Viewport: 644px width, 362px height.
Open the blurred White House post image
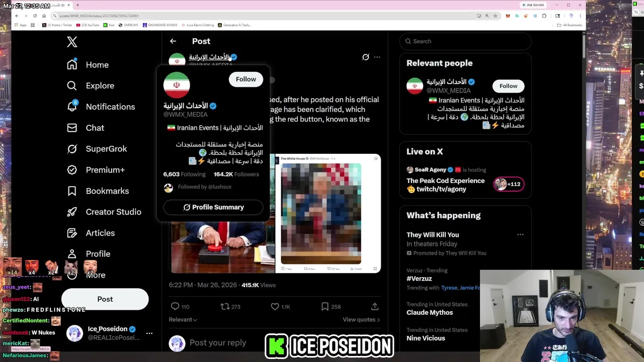[x=328, y=214]
